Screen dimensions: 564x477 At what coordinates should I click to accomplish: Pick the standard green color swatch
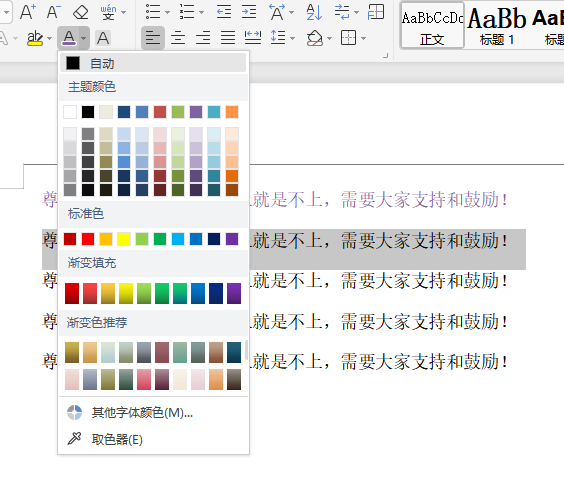tap(160, 239)
